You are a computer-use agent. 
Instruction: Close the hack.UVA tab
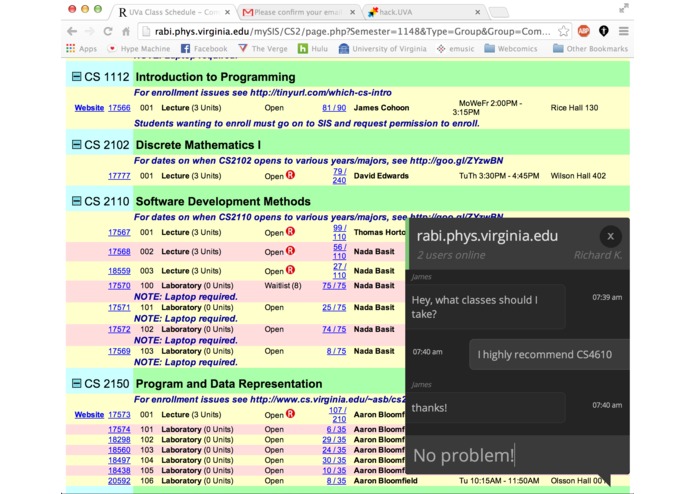tap(477, 12)
